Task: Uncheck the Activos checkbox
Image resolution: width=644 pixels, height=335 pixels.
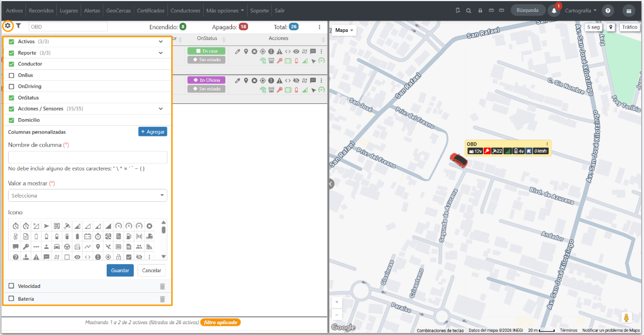Action: pos(11,42)
